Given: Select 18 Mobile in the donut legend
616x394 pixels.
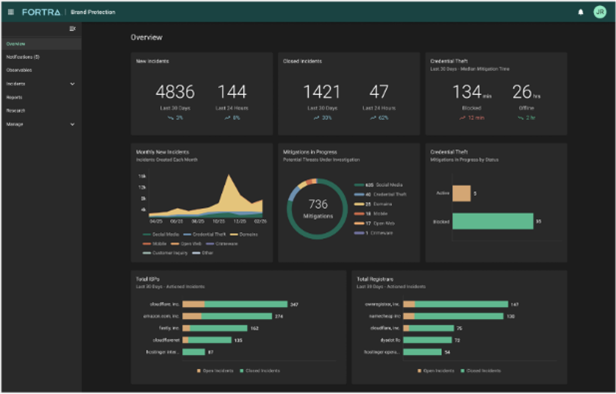Looking at the screenshot, I should (371, 214).
